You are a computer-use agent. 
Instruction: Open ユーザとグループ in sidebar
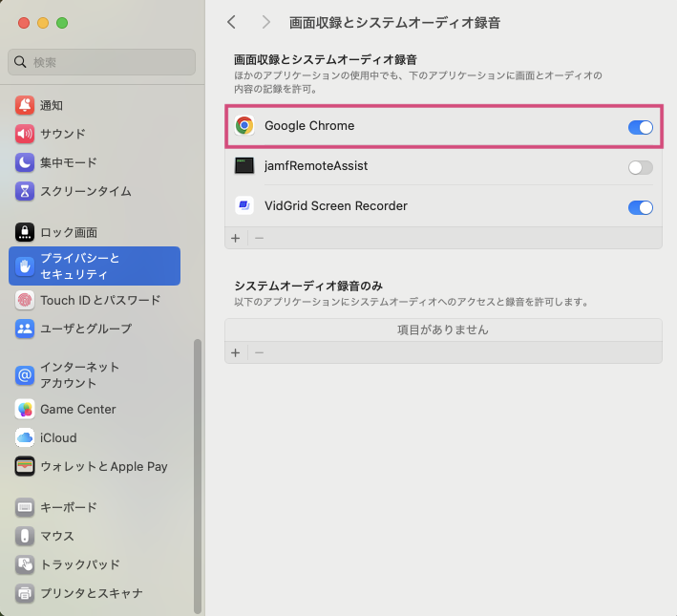point(85,329)
